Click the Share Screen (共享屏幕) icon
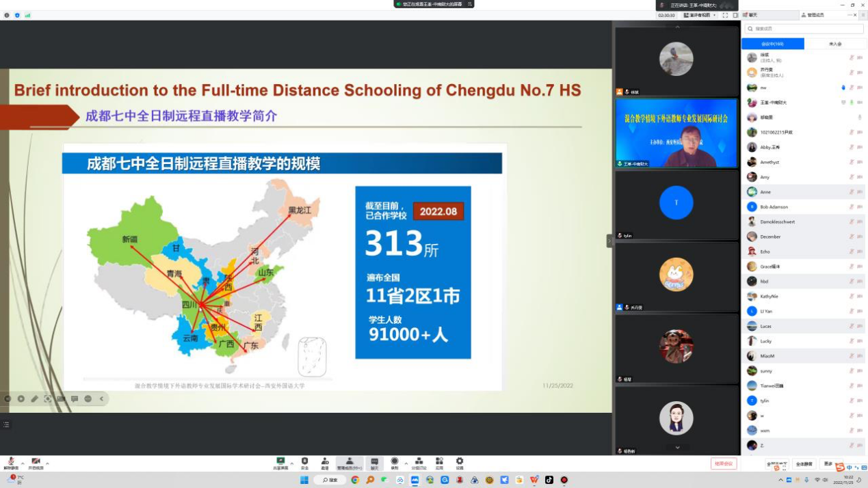Viewport: 868px width, 488px height. pyautogui.click(x=280, y=463)
